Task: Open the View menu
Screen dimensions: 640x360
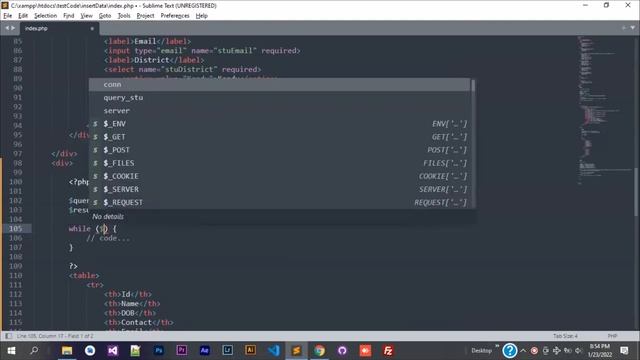Action: [86, 16]
